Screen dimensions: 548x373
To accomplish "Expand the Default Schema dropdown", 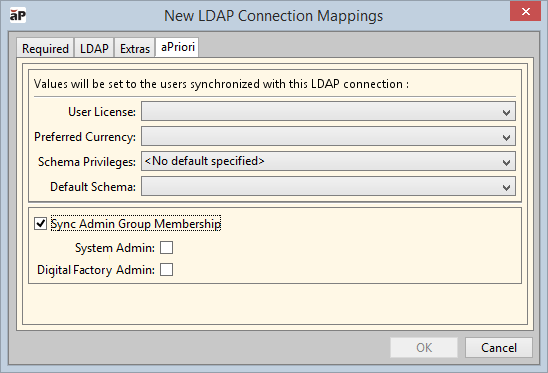I will click(x=328, y=186).
